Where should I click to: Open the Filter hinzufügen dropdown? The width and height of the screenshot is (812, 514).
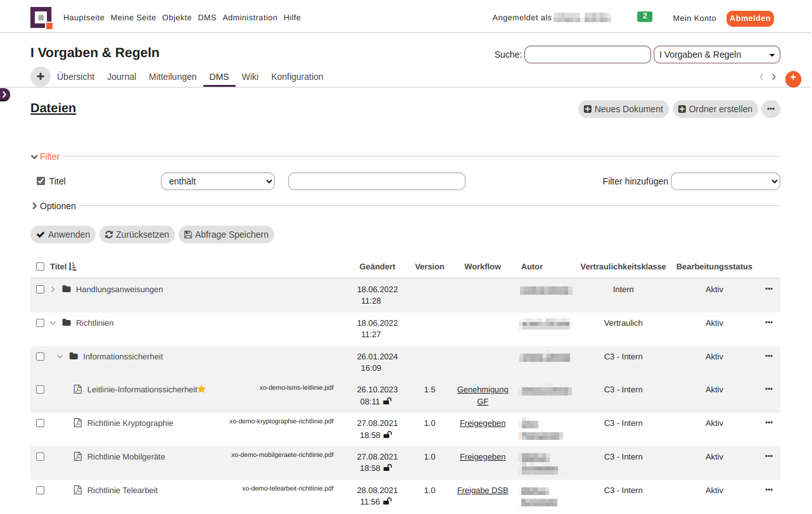[725, 181]
